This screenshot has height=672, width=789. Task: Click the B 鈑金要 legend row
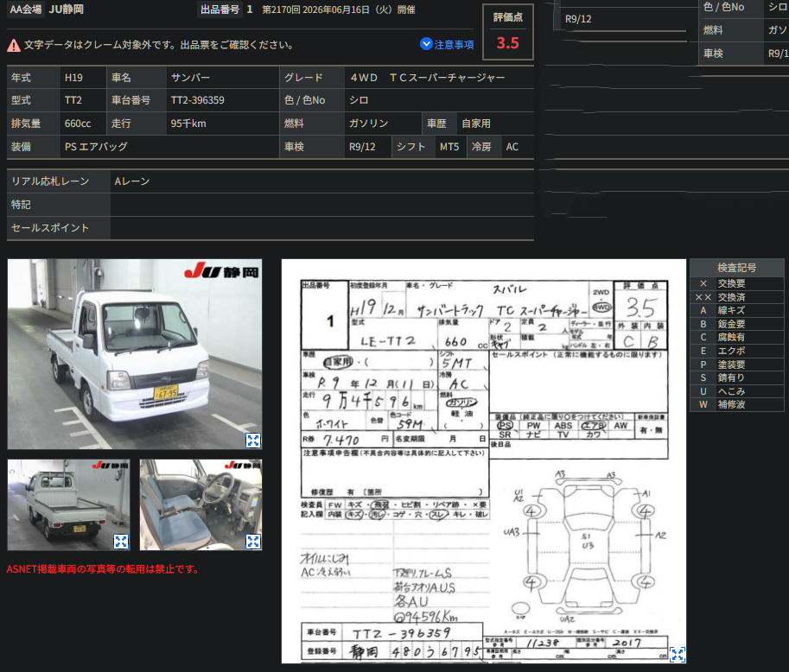736,324
